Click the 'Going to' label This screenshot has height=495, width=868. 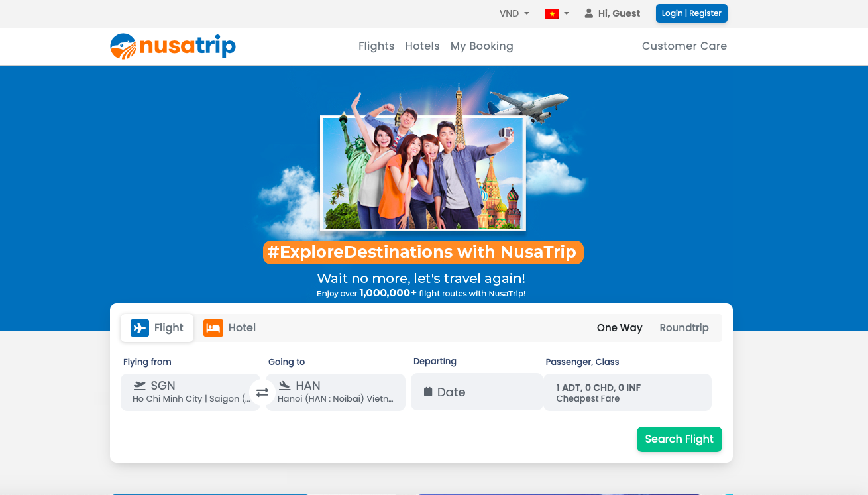tap(287, 362)
